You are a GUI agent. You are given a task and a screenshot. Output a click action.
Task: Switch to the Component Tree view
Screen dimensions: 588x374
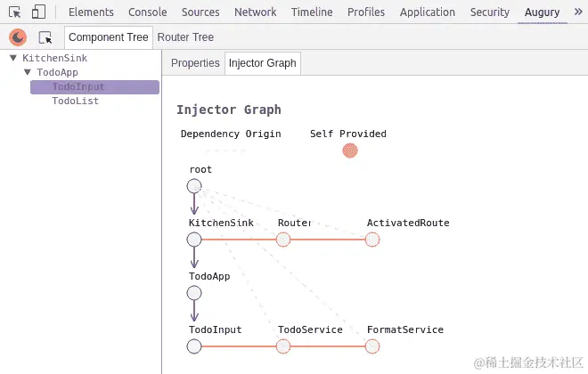(x=109, y=37)
